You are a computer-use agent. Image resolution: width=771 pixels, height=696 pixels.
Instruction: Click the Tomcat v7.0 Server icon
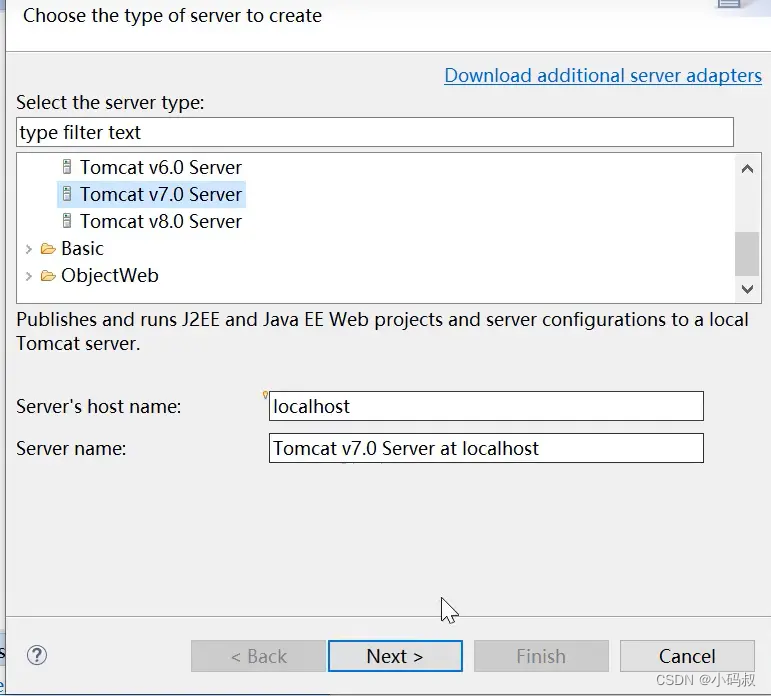tap(67, 194)
